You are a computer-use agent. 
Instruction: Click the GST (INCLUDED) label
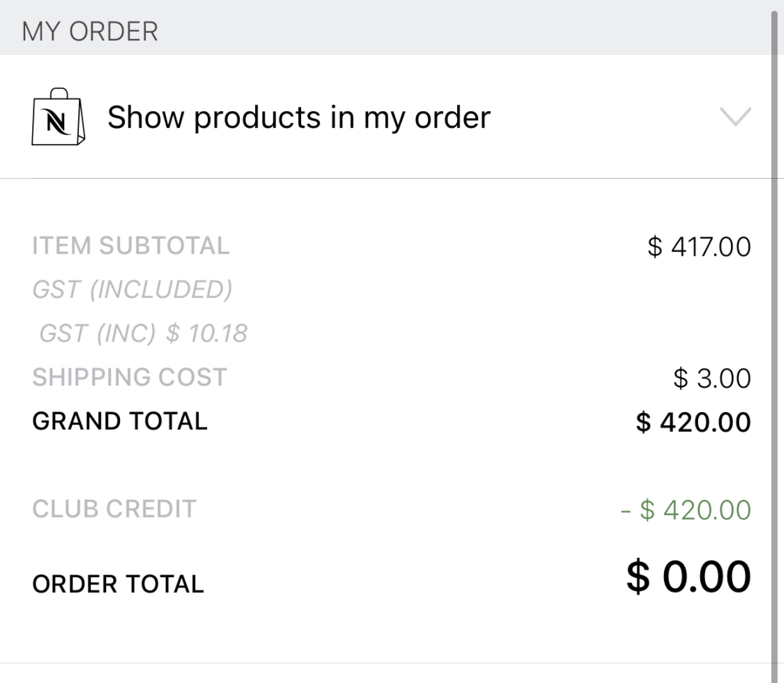[x=132, y=289]
